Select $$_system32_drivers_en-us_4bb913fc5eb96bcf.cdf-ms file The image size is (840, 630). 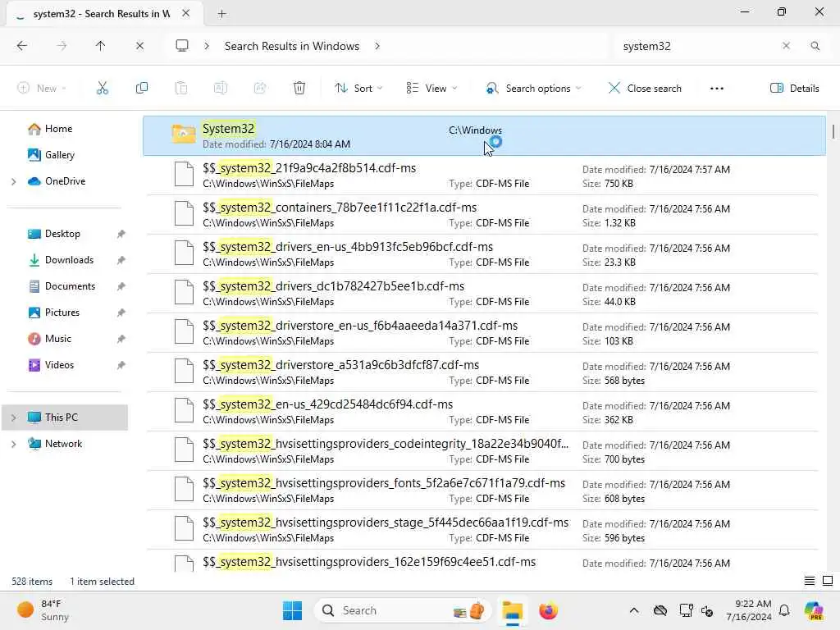pyautogui.click(x=482, y=254)
